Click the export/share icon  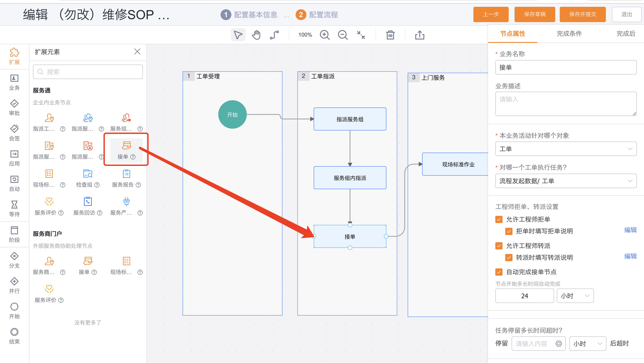click(x=420, y=35)
